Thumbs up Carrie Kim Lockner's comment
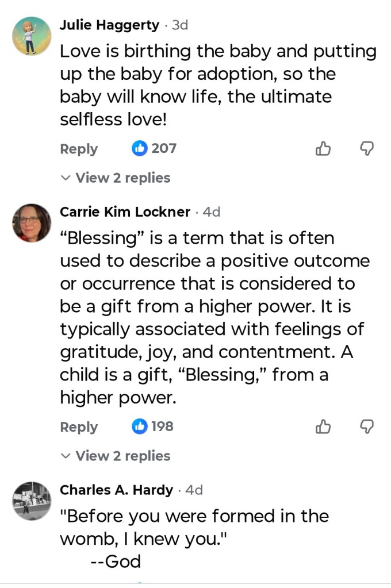 [x=324, y=426]
